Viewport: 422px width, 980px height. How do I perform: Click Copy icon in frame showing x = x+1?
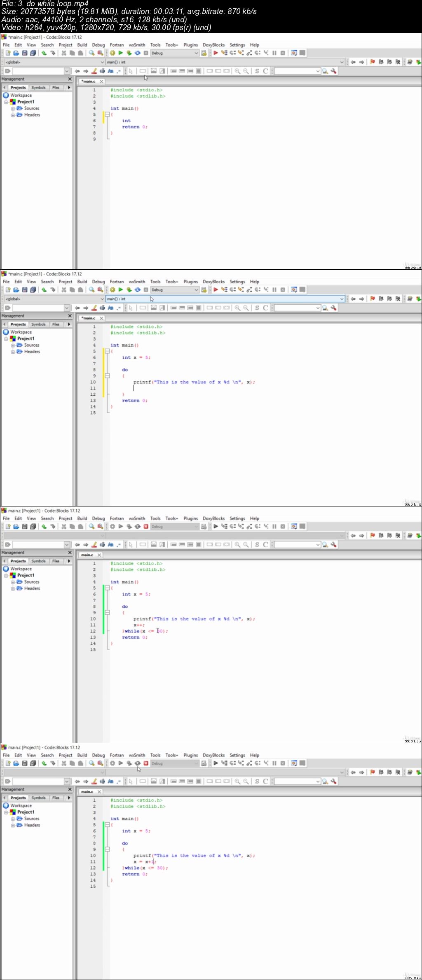tap(72, 763)
